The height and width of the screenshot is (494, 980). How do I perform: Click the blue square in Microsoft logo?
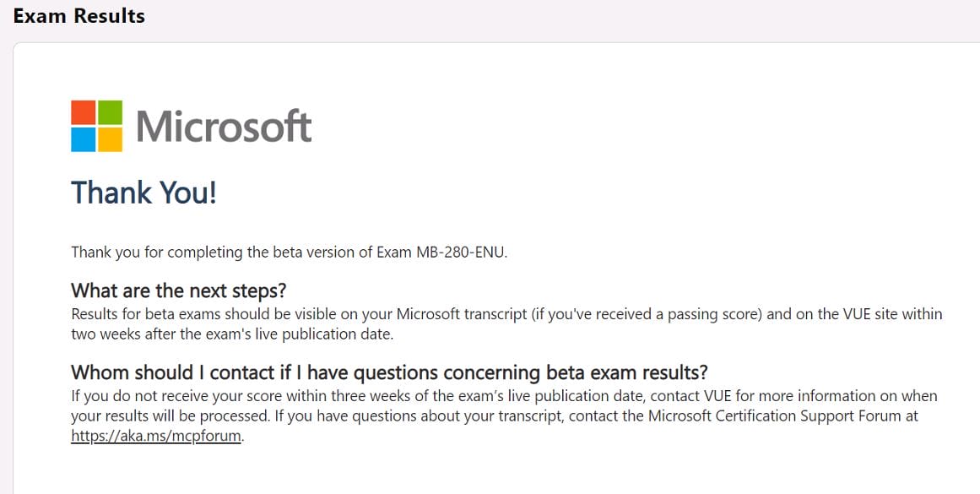84,139
